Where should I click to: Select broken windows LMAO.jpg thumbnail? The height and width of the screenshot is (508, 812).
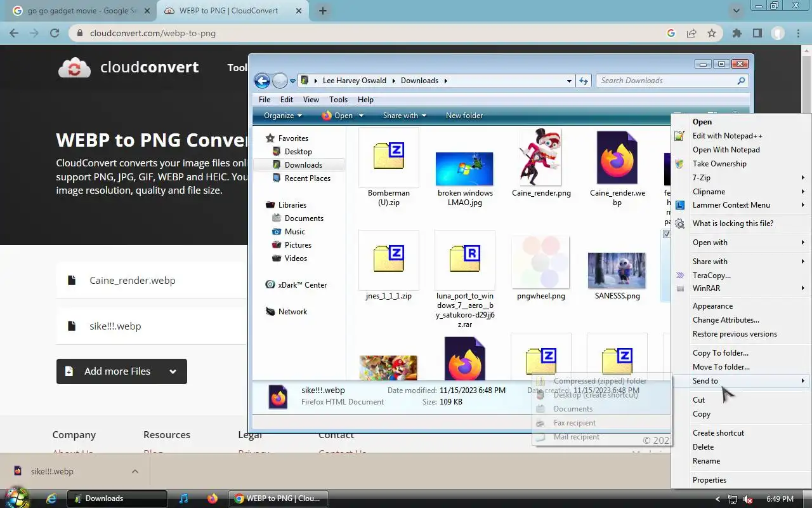coord(464,168)
